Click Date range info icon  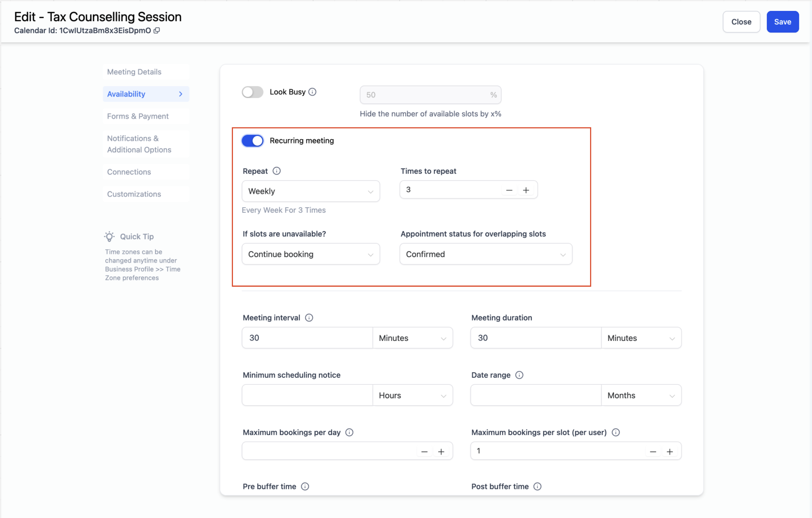519,375
